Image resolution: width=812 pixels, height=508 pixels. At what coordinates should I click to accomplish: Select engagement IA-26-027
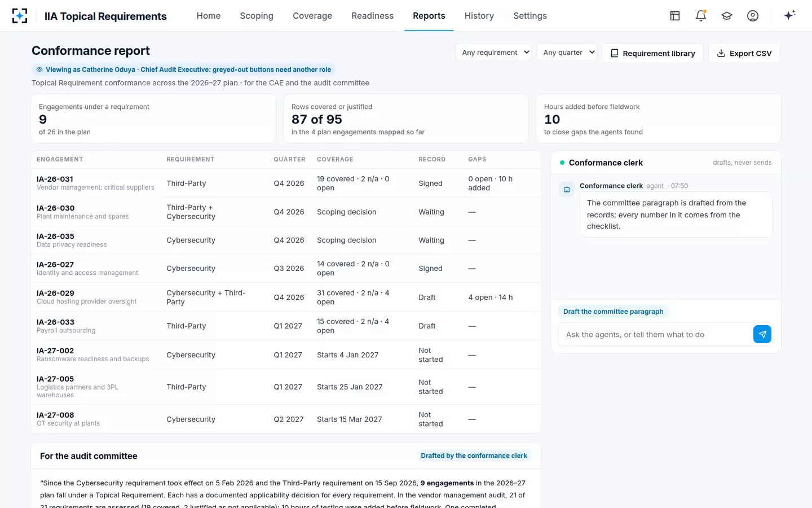click(x=286, y=268)
